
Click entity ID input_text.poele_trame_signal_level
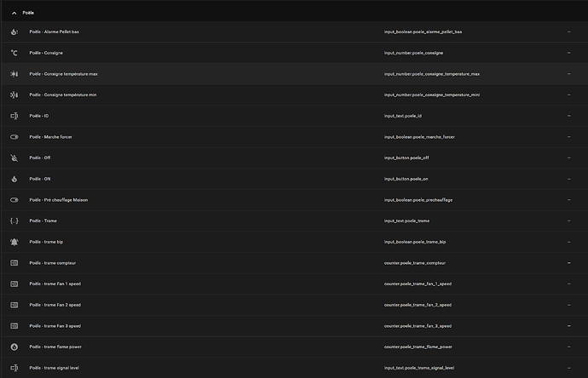(x=419, y=368)
